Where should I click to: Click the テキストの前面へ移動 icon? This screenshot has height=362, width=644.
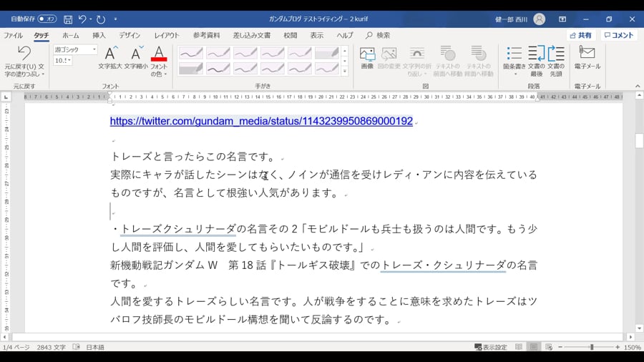pos(448,61)
